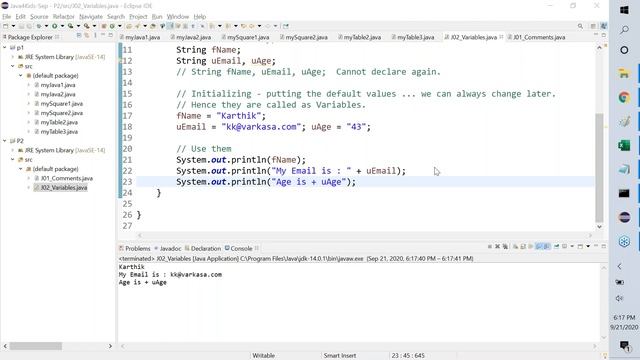Image resolution: width=640 pixels, height=360 pixels.
Task: Click the Next Annotation toolbar icon
Action: (212, 26)
